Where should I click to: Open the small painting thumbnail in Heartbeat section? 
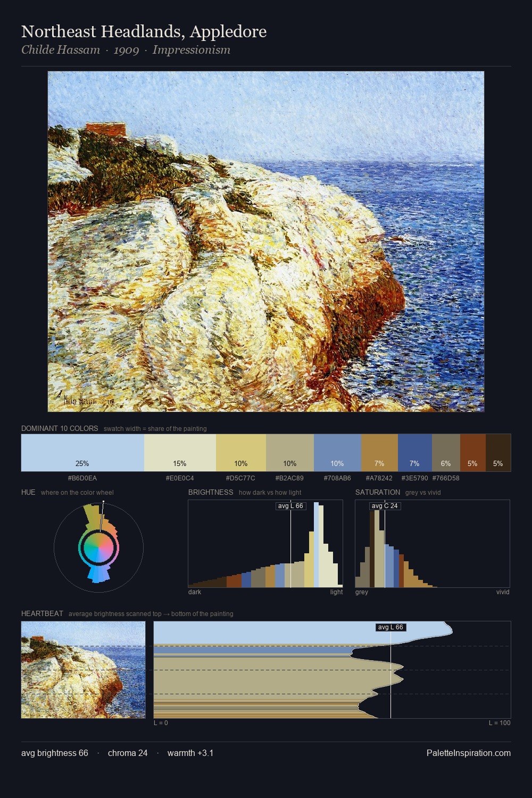[x=83, y=670]
